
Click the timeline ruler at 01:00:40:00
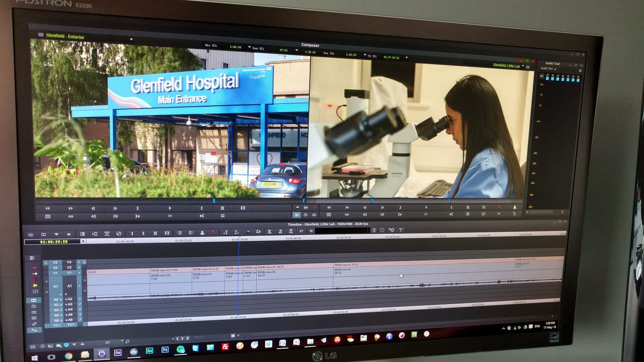tap(293, 238)
